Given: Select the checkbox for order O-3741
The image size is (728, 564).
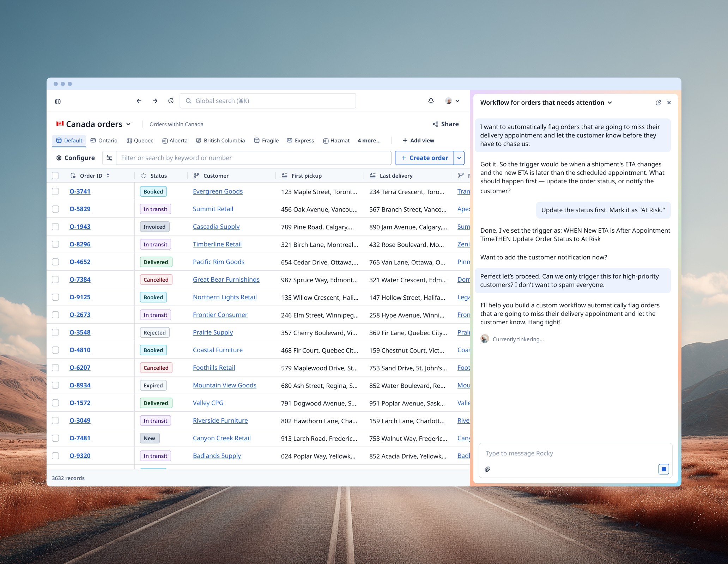Looking at the screenshot, I should [55, 191].
